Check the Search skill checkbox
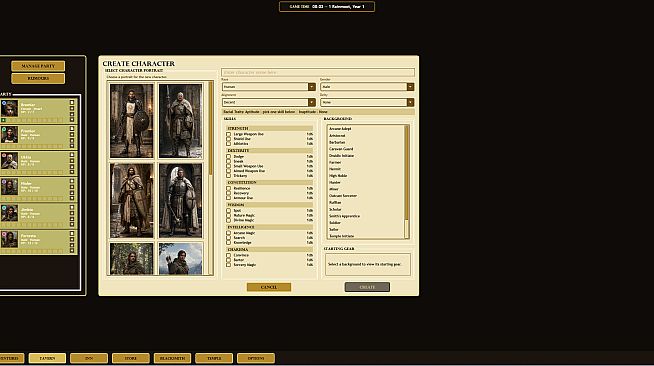 tap(229, 238)
